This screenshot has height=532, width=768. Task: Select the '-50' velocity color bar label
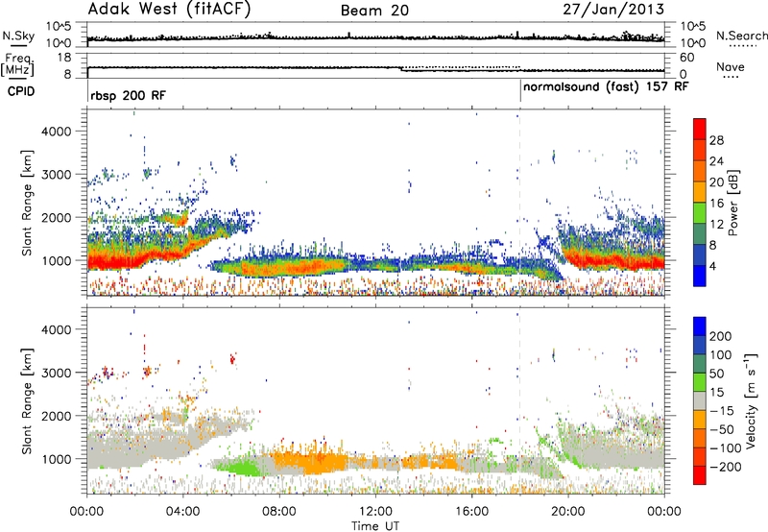722,429
